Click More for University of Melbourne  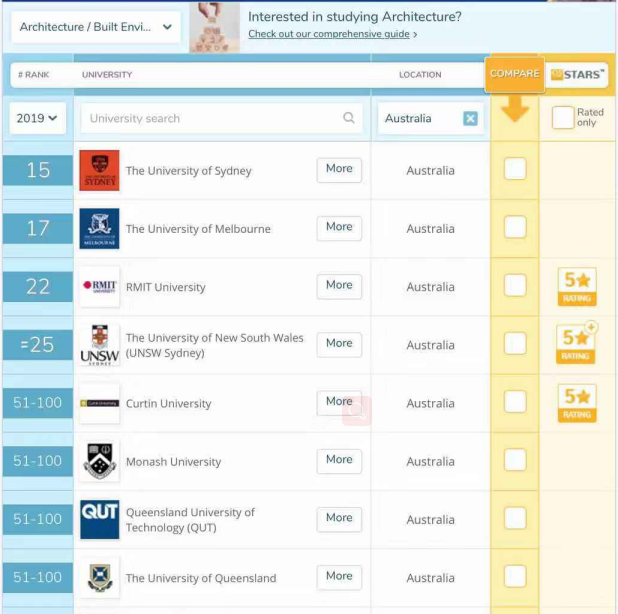339,227
